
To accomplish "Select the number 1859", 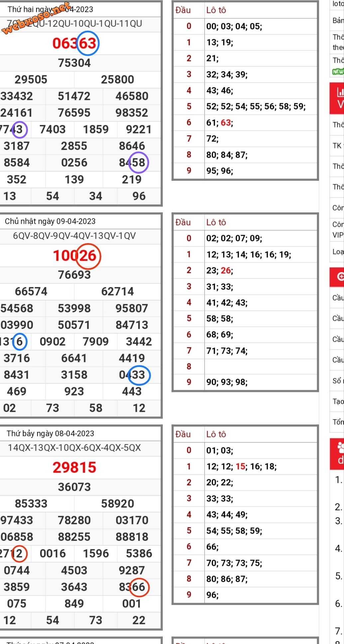I will point(96,129).
